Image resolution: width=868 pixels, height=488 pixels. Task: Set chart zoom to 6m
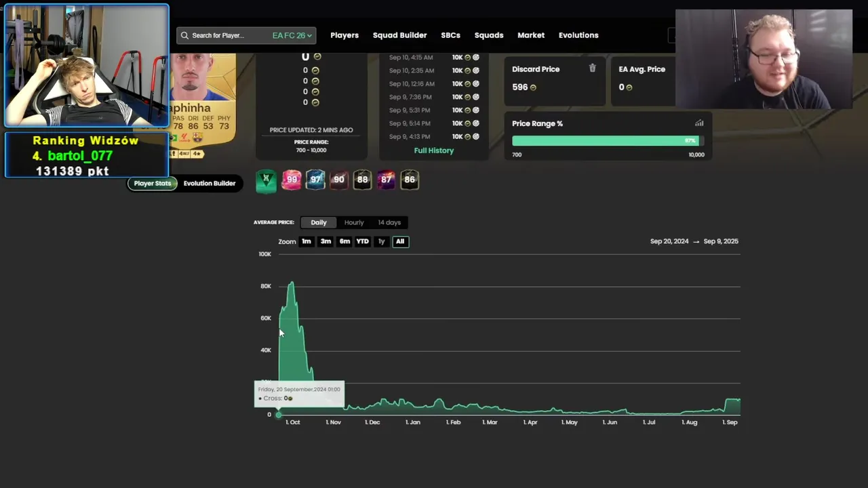coord(344,241)
